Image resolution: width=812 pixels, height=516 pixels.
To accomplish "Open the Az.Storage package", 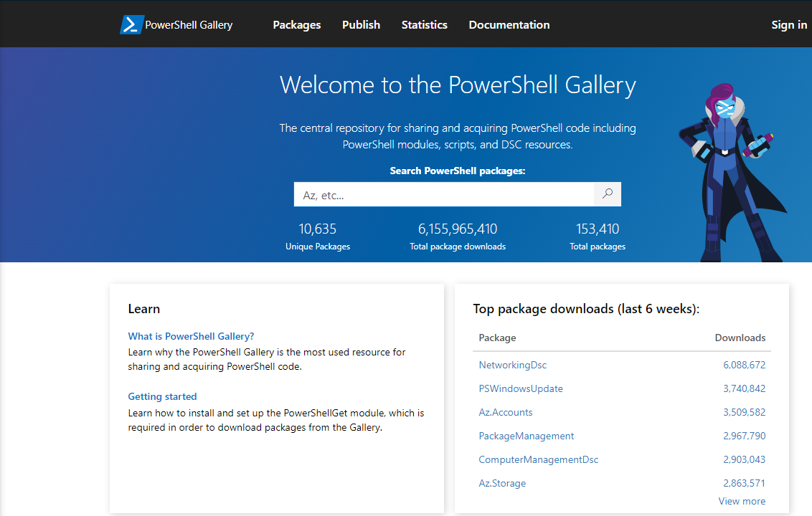I will click(x=502, y=484).
